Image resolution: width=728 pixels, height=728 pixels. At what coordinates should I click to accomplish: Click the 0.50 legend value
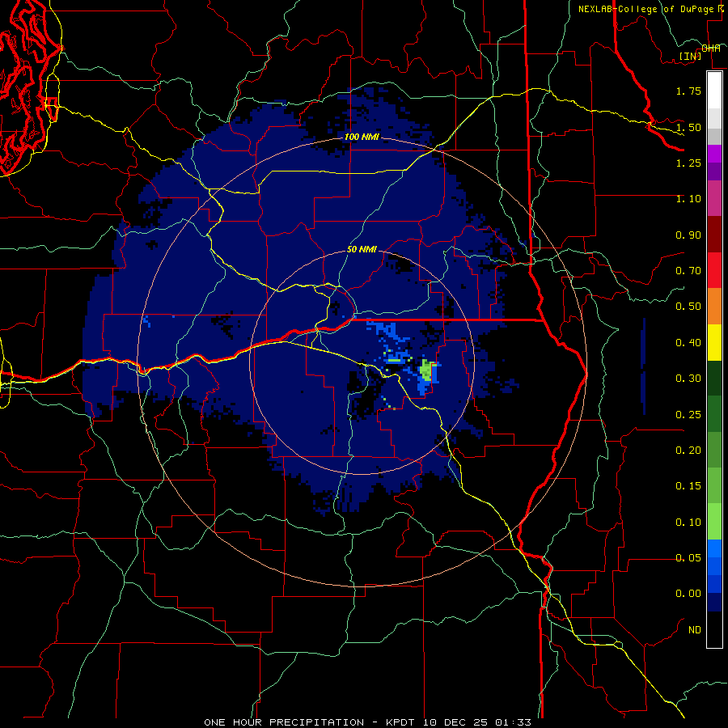pos(688,307)
